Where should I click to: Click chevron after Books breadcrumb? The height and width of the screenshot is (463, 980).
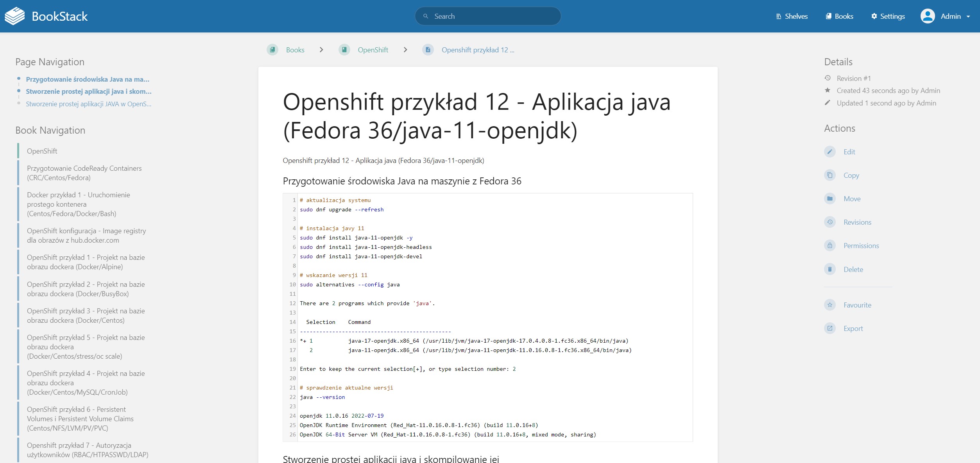(321, 50)
